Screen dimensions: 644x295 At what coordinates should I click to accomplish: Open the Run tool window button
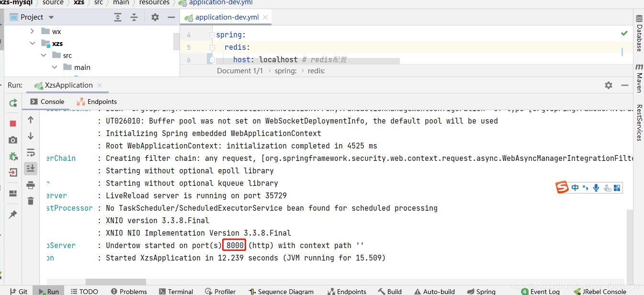coord(48,291)
